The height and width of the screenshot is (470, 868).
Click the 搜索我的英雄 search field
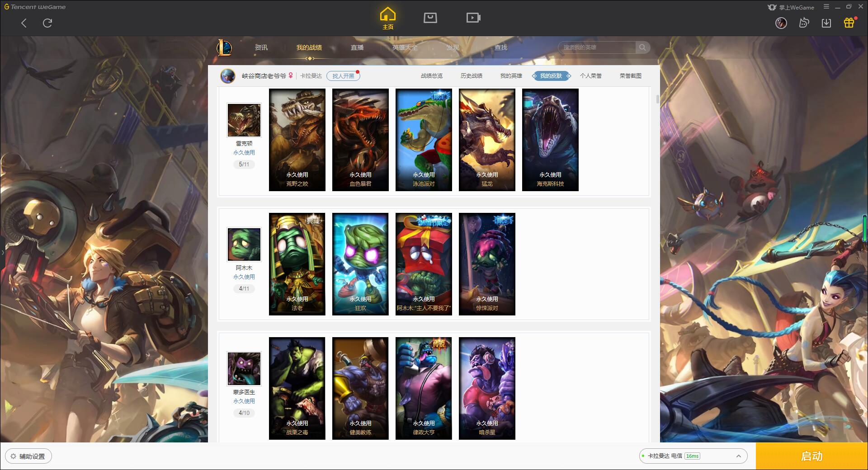(x=597, y=47)
